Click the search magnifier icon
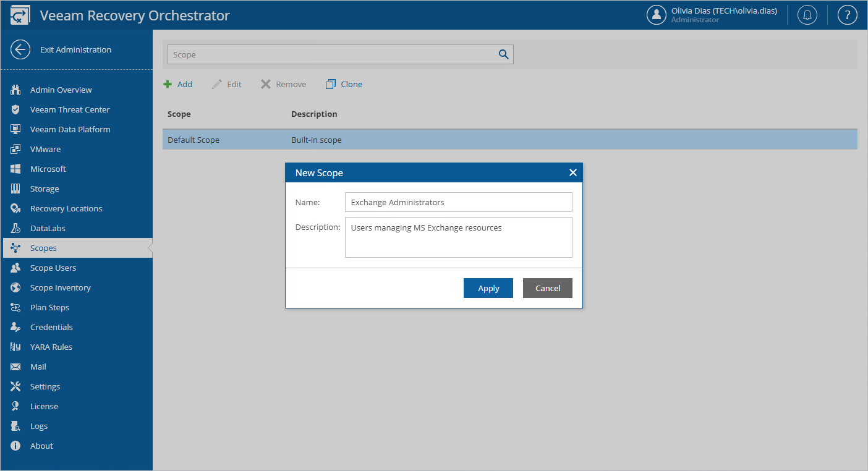The image size is (868, 471). [504, 54]
